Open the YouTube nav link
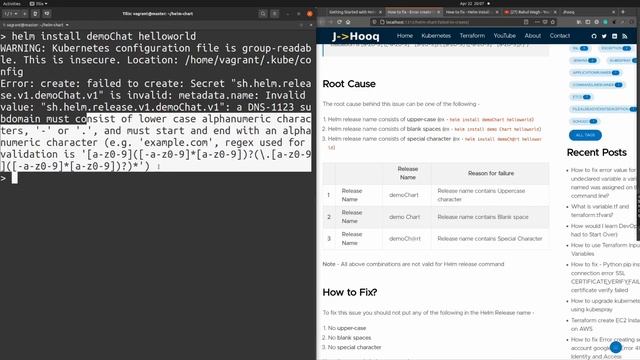This screenshot has width=640, height=360. (x=504, y=36)
